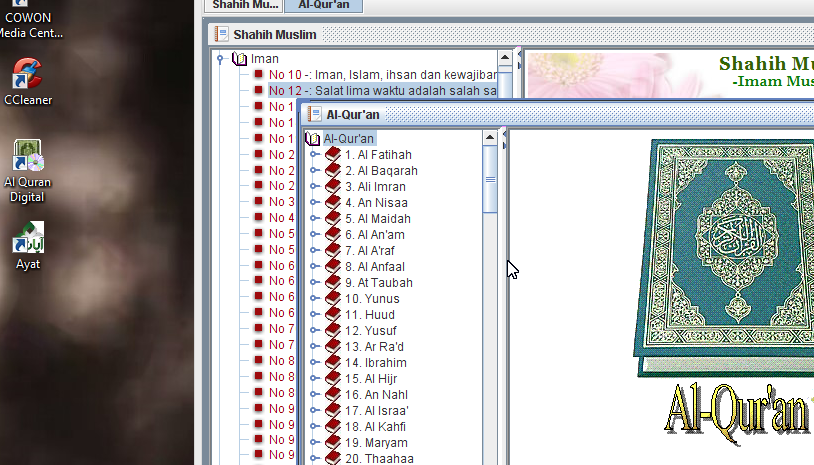814x465 pixels.
Task: Expand the 19. Maryam node
Action: pyautogui.click(x=315, y=443)
